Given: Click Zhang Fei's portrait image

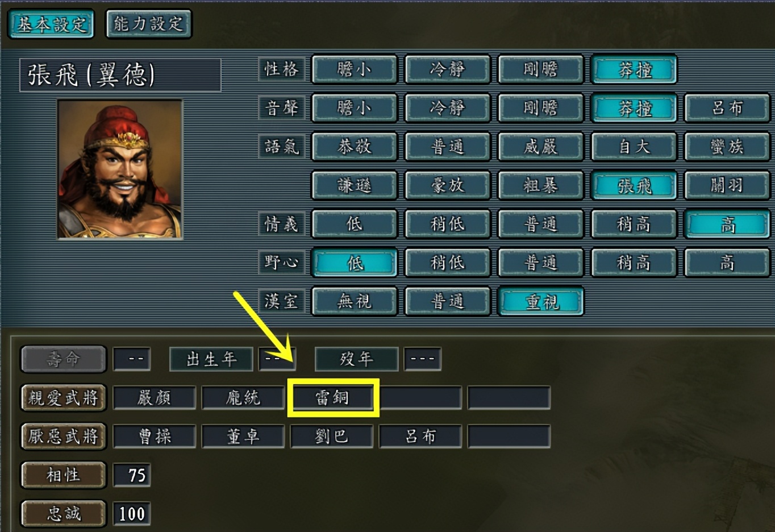Looking at the screenshot, I should click(120, 169).
